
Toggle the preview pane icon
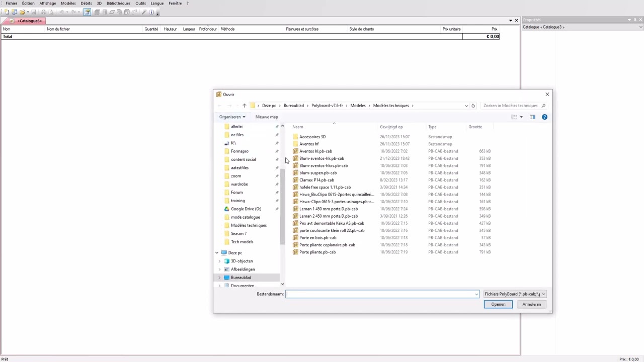coord(532,117)
